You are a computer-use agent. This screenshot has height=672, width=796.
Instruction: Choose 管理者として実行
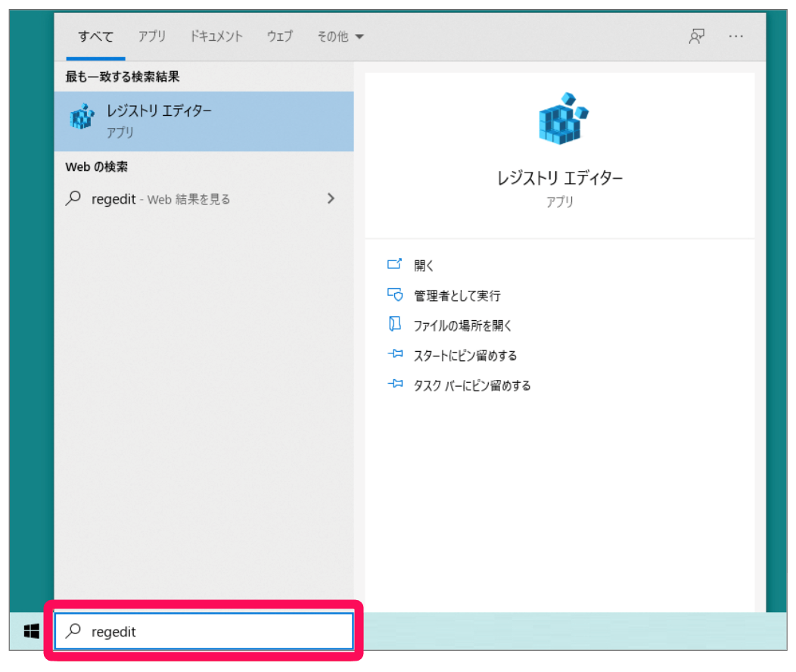(457, 295)
